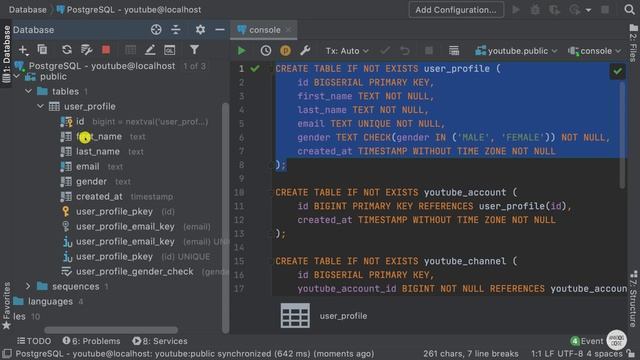Click the Add Configuration... button
Viewport: 640px width, 360px height.
tap(456, 9)
